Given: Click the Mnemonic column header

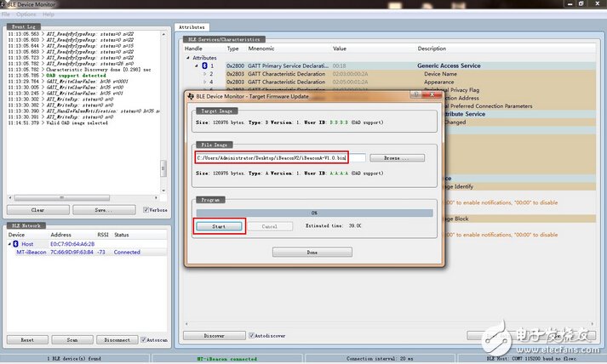Looking at the screenshot, I should [261, 48].
